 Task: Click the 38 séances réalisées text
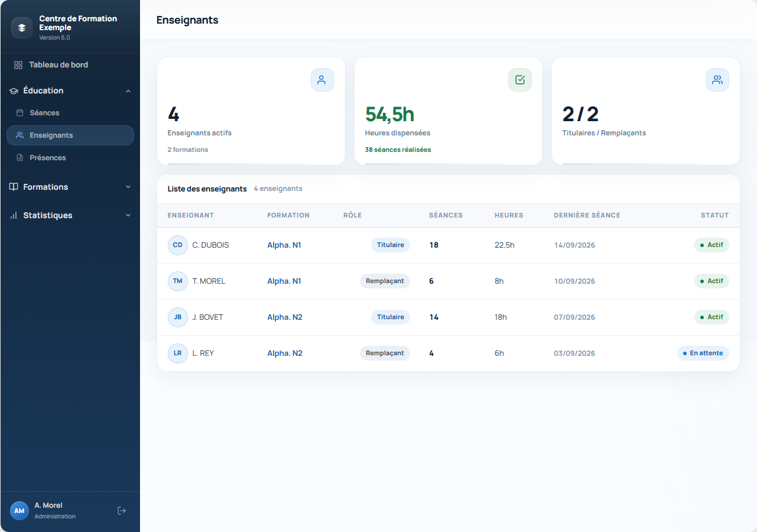tap(398, 150)
